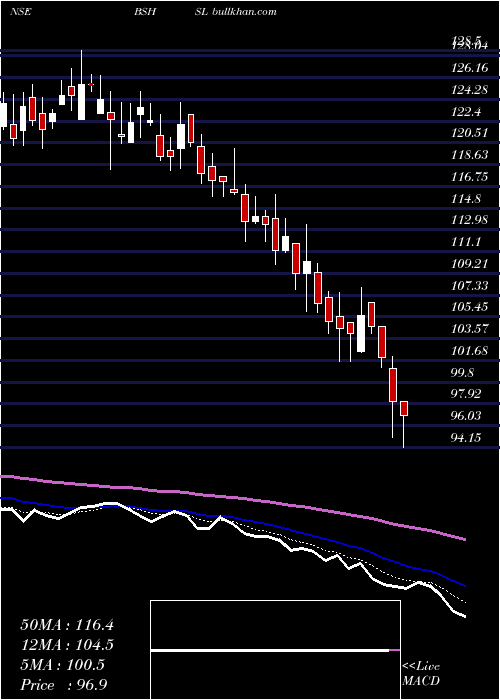
Task: Click the 94.15 price axis label
Action: tap(467, 438)
